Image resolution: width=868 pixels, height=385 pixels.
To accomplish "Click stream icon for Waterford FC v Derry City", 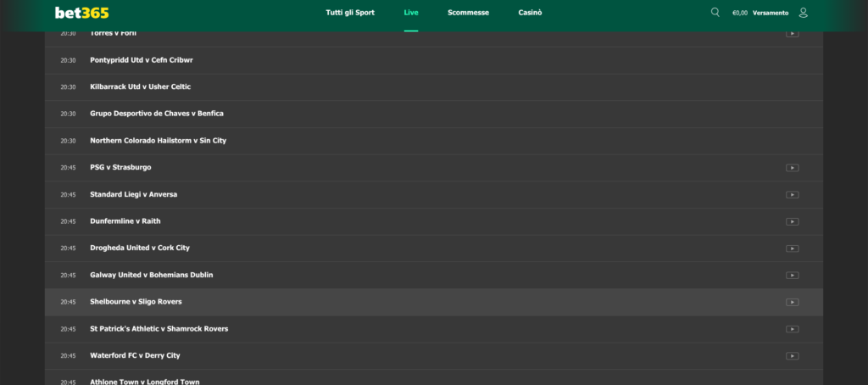I will coord(792,356).
